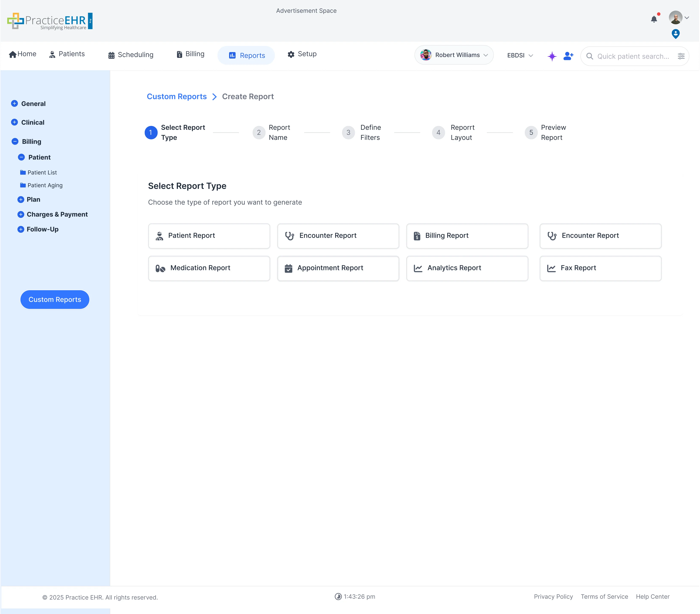Open the purple AI sparkle icon
700x614 pixels.
(x=552, y=56)
